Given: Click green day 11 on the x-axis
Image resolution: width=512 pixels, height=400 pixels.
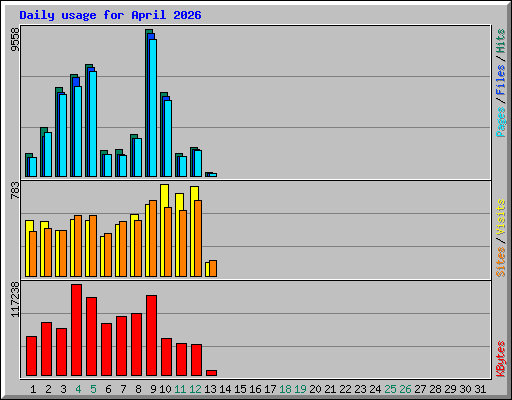Looking at the screenshot, I should click(x=180, y=389).
